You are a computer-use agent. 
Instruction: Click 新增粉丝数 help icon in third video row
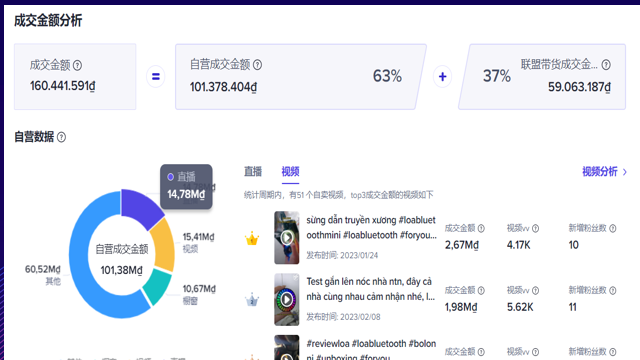[x=613, y=352]
